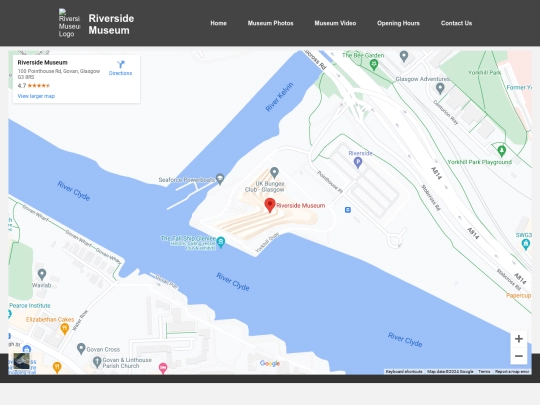Click the bus stop icon near Pointhouse Pl
This screenshot has height=405, width=540.
pyautogui.click(x=348, y=210)
